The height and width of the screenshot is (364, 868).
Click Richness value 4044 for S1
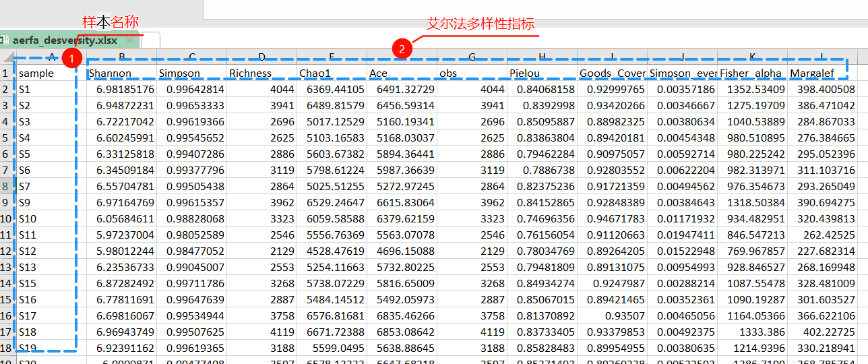[x=262, y=89]
